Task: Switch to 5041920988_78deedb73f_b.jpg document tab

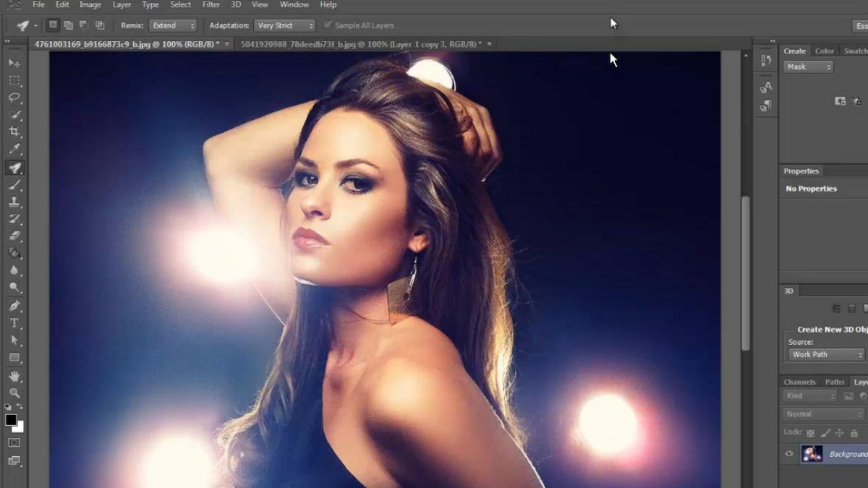Action: [361, 44]
